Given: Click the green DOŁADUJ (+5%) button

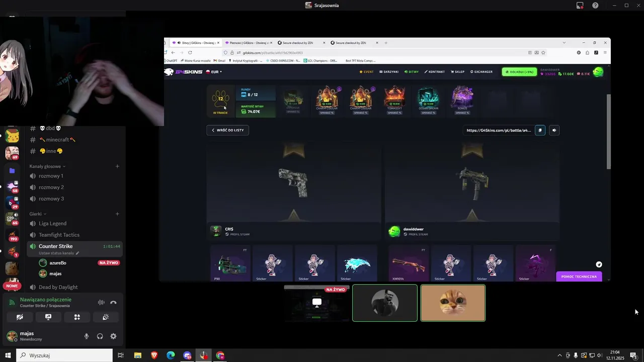Looking at the screenshot, I should tap(519, 72).
